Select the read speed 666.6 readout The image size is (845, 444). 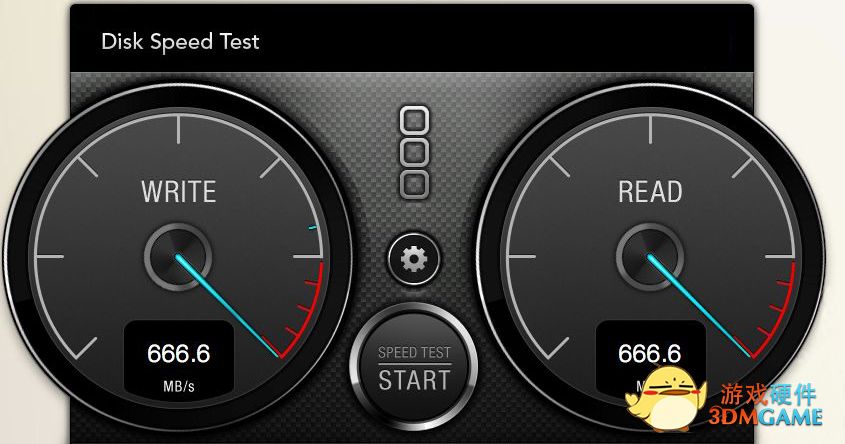[650, 353]
